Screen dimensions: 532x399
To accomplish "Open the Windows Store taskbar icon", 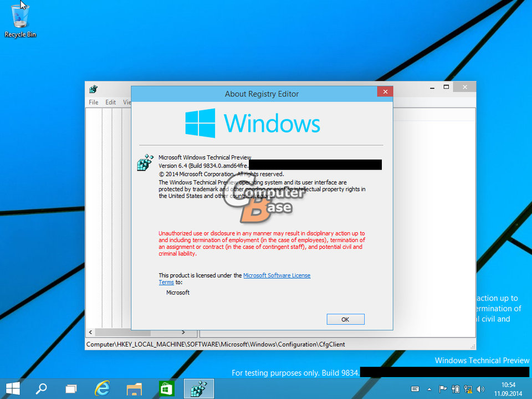I will [x=166, y=389].
